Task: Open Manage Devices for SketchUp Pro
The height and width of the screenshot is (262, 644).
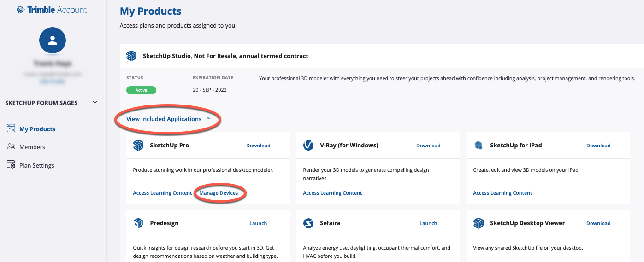Action: tap(219, 193)
